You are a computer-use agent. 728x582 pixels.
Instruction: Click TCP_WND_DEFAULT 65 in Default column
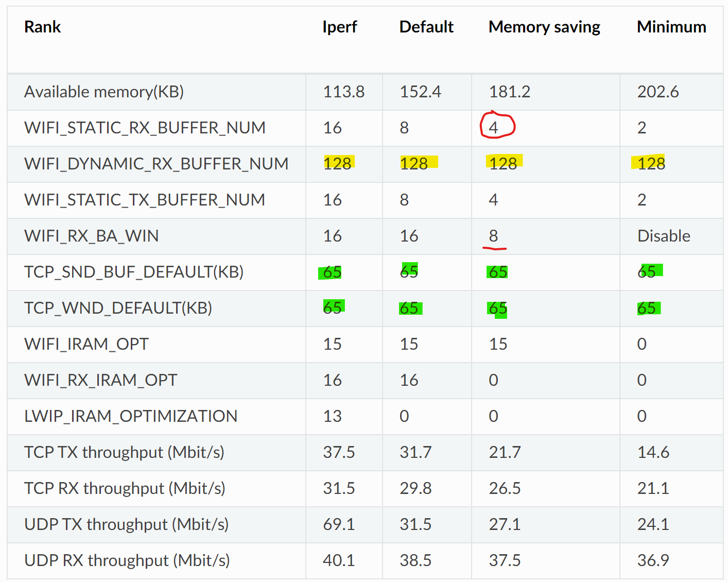click(x=409, y=308)
